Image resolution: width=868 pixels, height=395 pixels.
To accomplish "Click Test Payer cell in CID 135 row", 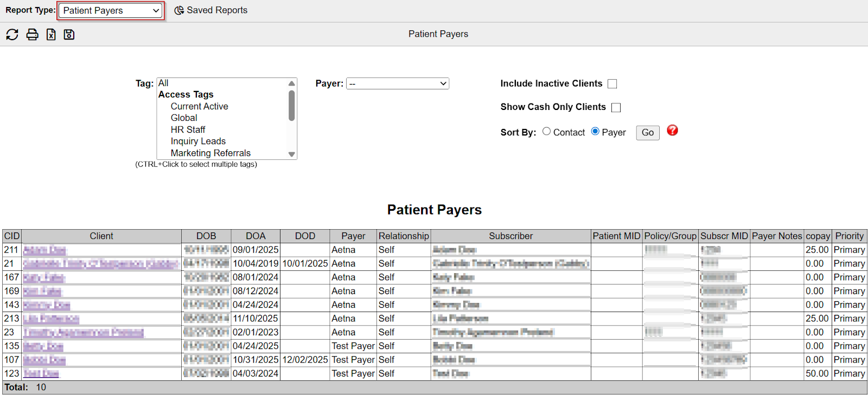I will [353, 346].
